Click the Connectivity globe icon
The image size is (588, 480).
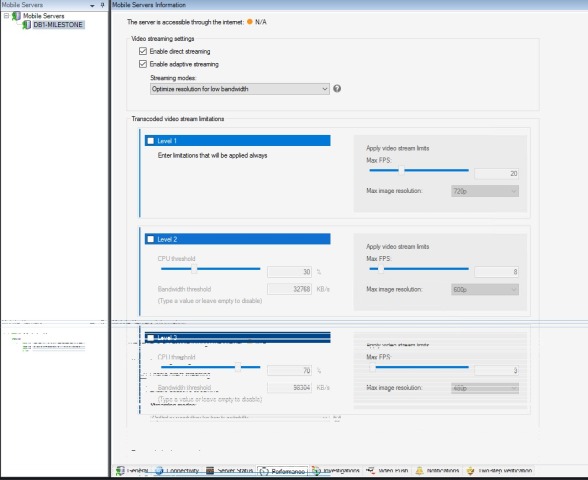pyautogui.click(x=159, y=471)
